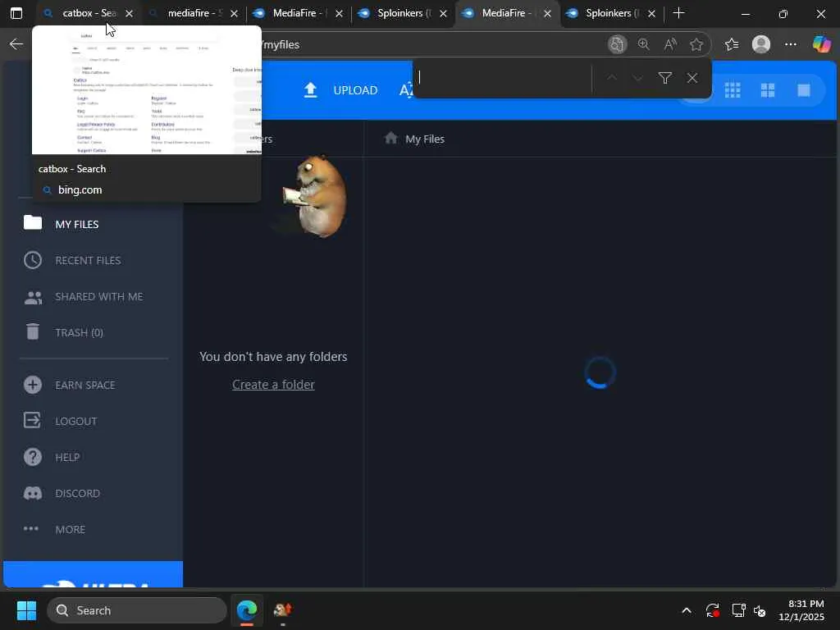Open the hamster app taskbar icon

(x=282, y=610)
